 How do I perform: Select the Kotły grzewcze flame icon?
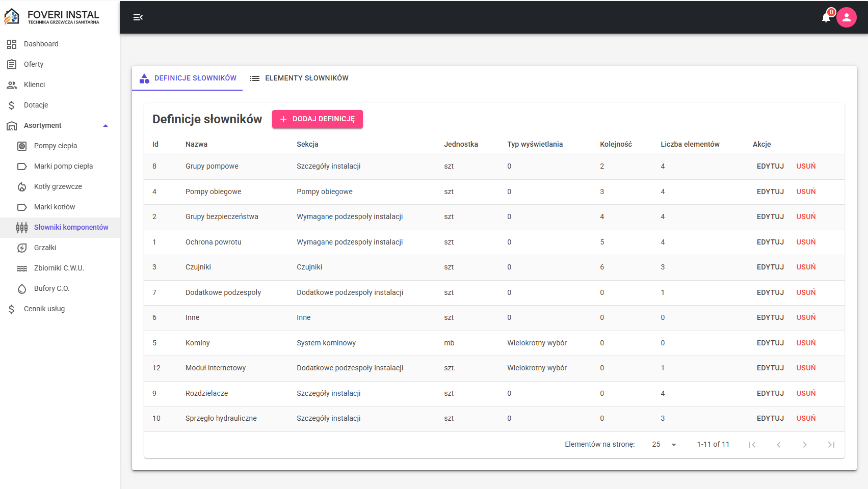tap(22, 186)
